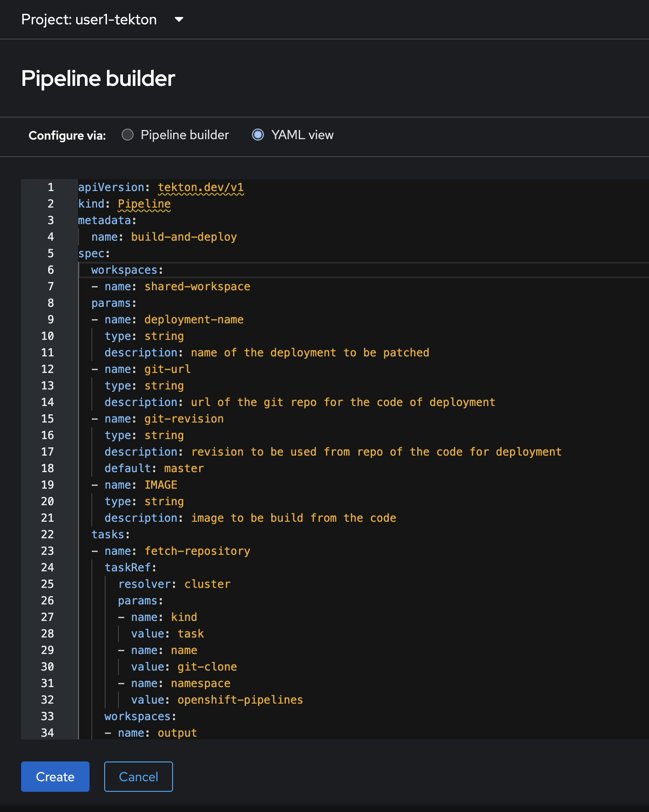Image resolution: width=649 pixels, height=812 pixels.
Task: Click the 'spec:' key on line 5
Action: coord(94,254)
